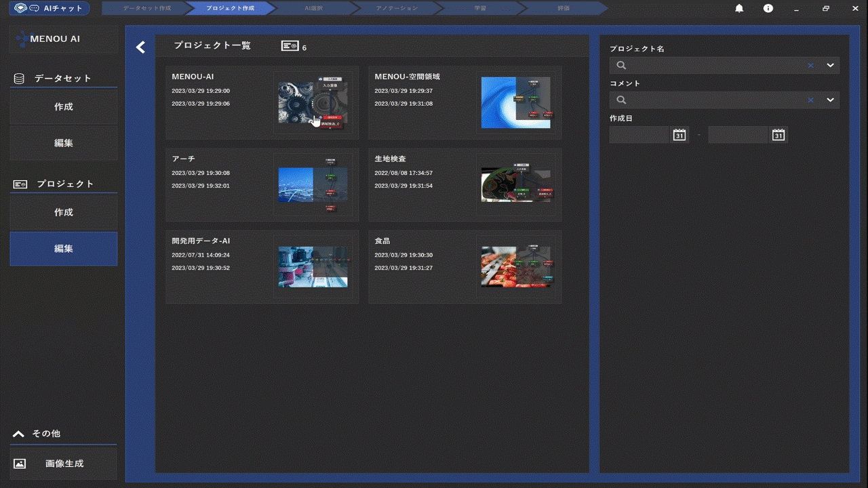Viewport: 868px width, 488px height.
Task: Open the info icon in title bar
Action: tap(768, 8)
